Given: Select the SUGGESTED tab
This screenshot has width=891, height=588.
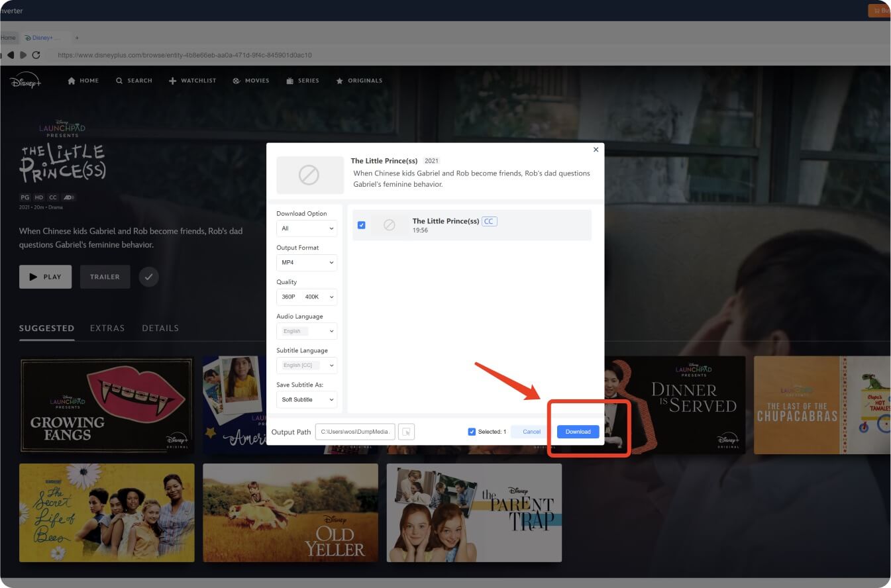Looking at the screenshot, I should 47,328.
